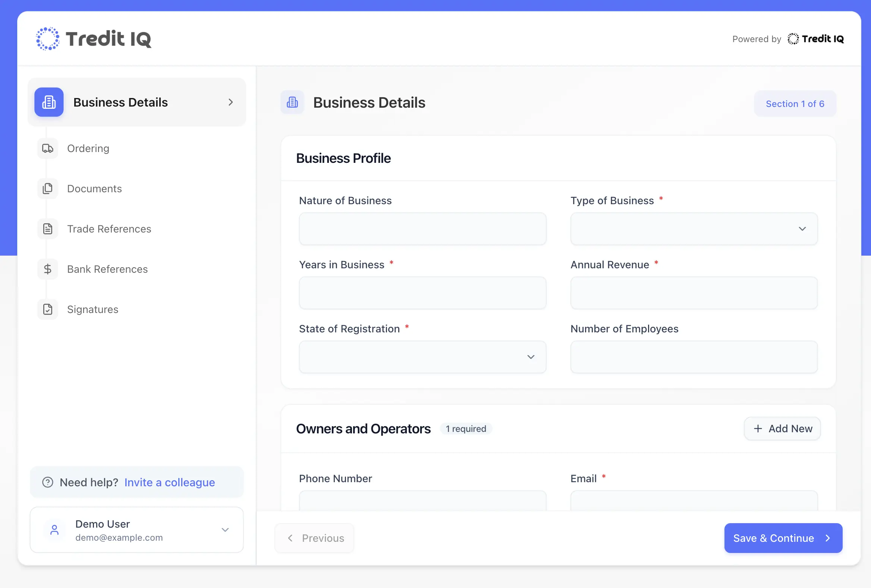871x588 pixels.
Task: Navigate to the Signatures section
Action: tap(92, 309)
